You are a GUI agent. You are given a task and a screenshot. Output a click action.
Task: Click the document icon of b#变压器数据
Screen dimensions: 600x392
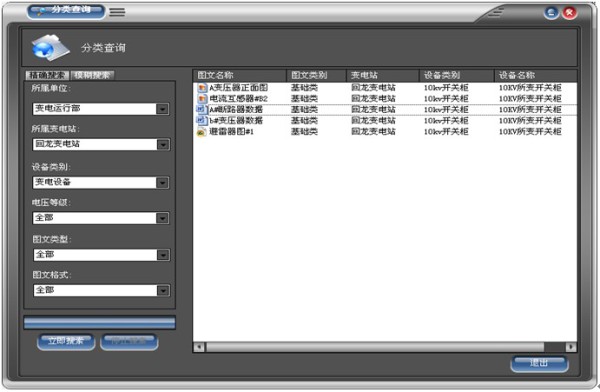201,120
